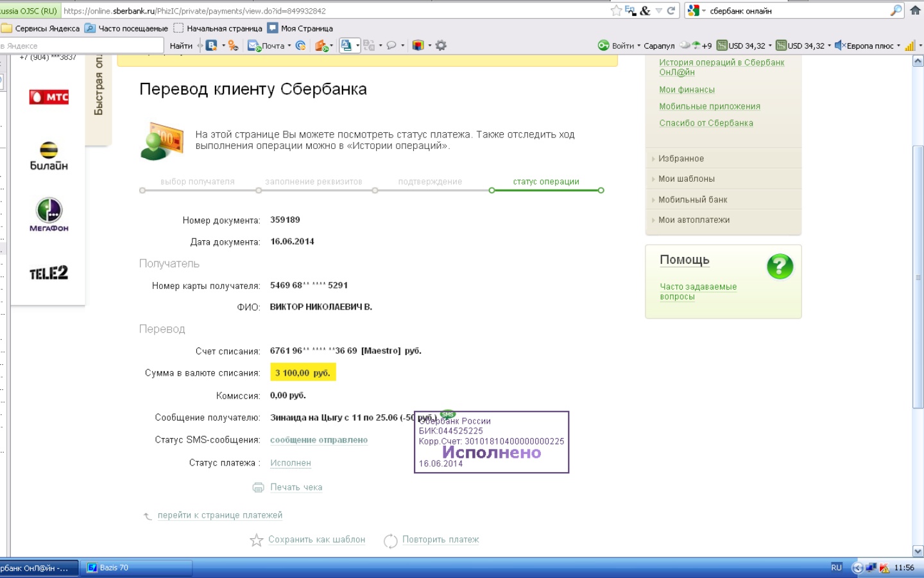This screenshot has height=578, width=924.
Task: Click the En translation icon in address bar
Action: [630, 10]
